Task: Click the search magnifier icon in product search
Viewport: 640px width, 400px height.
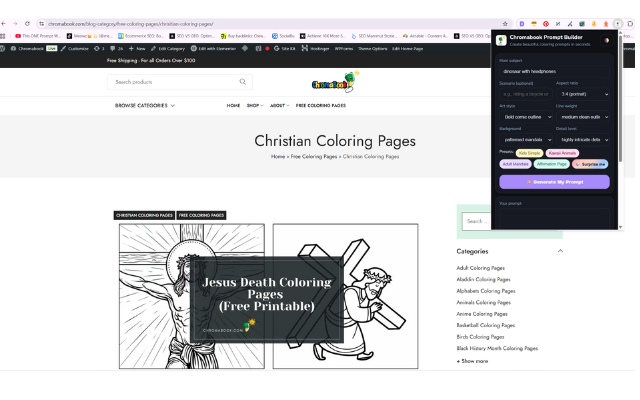Action: pos(243,82)
